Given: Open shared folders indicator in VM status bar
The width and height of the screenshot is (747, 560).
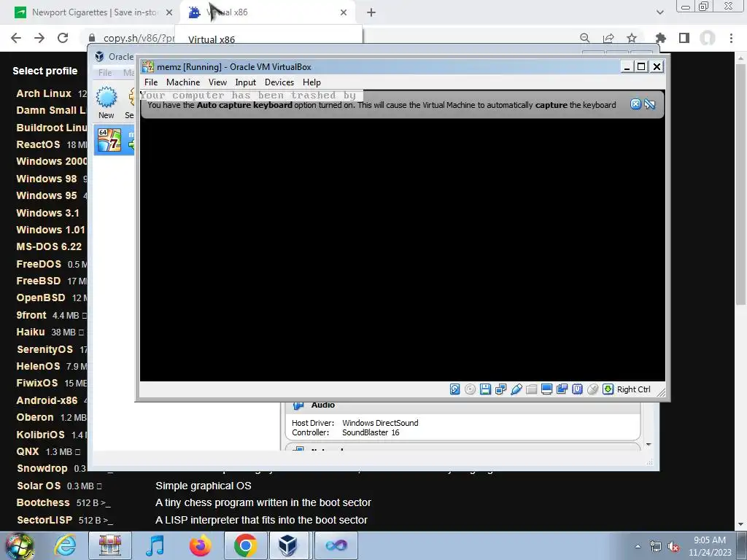Looking at the screenshot, I should tap(532, 389).
